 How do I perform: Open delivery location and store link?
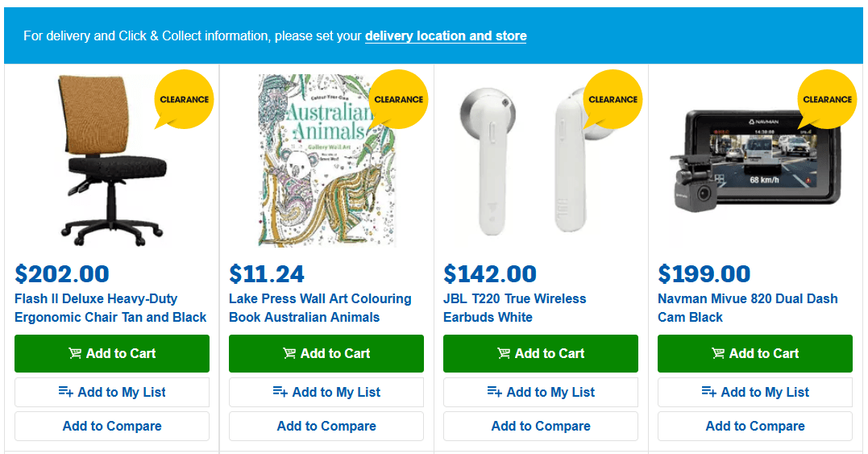tap(446, 36)
